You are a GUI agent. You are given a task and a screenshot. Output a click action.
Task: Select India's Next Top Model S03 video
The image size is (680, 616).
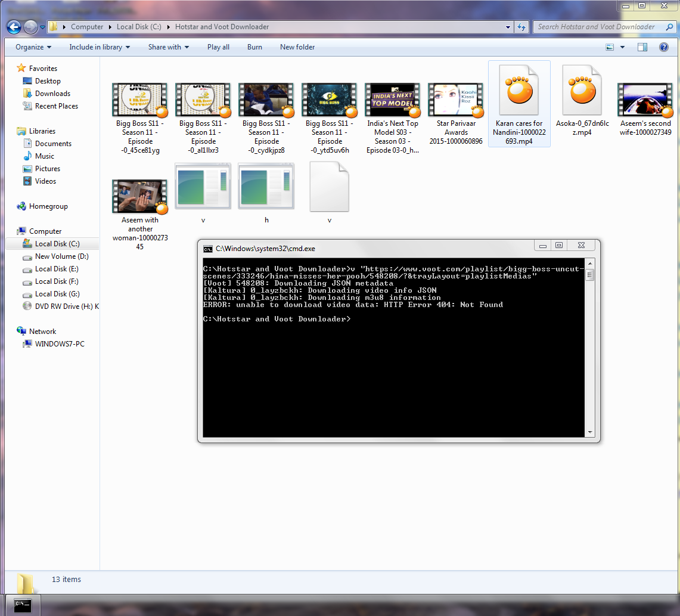(393, 119)
